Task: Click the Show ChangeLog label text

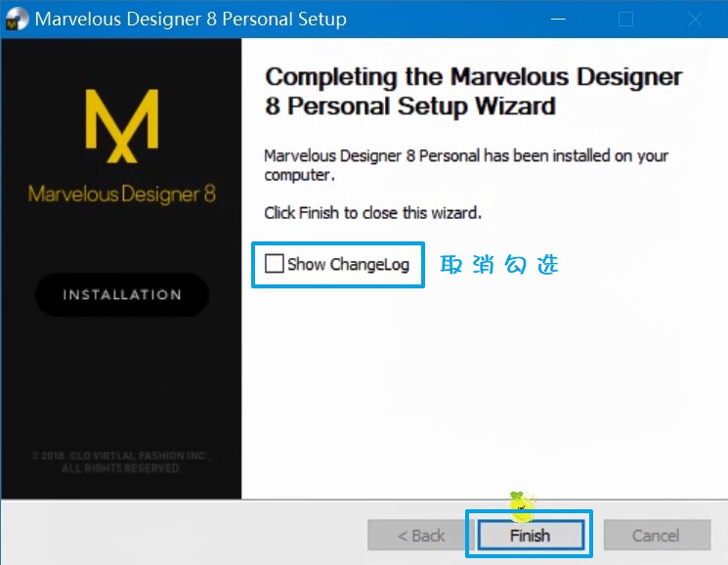Action: 348,264
